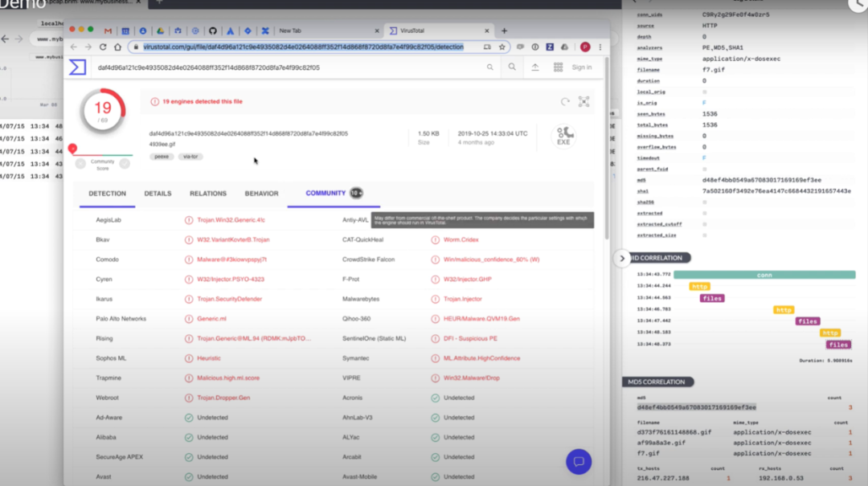868x486 pixels.
Task: Click files marker at 13:34:47.442
Action: (808, 321)
